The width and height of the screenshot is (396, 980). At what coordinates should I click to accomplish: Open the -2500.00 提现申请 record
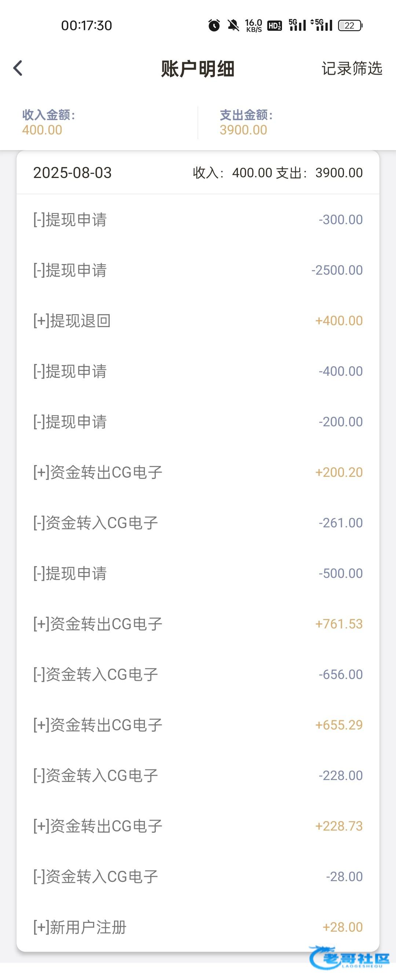point(198,270)
